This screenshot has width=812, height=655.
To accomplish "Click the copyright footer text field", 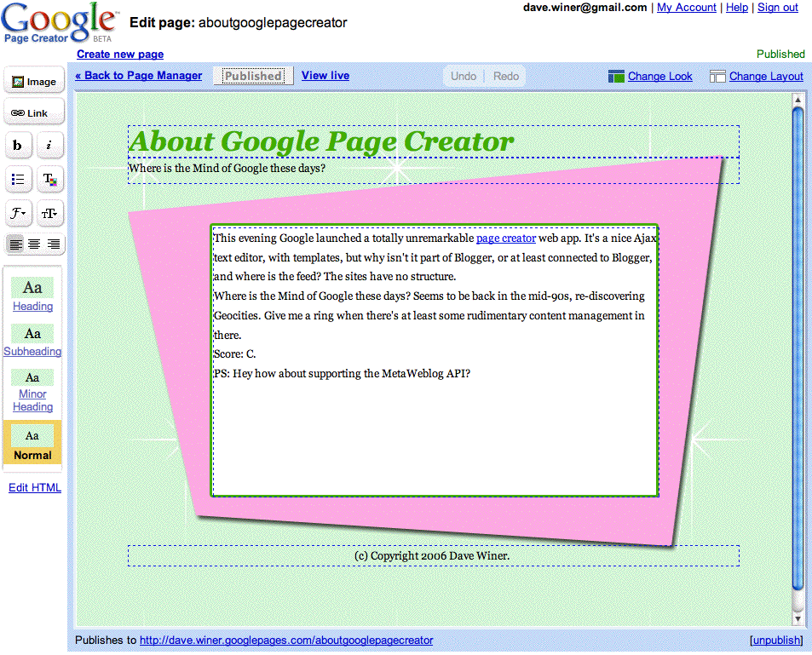I will tap(434, 555).
